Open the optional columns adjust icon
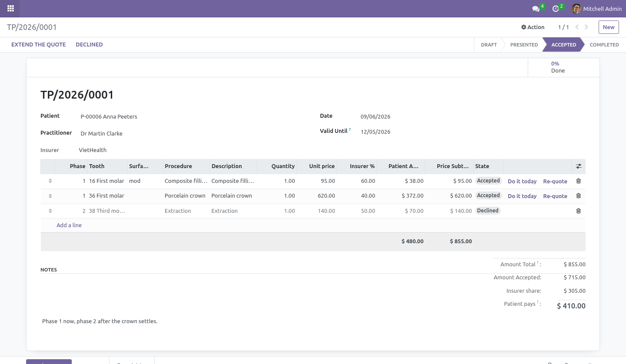This screenshot has height=364, width=626. pyautogui.click(x=579, y=166)
